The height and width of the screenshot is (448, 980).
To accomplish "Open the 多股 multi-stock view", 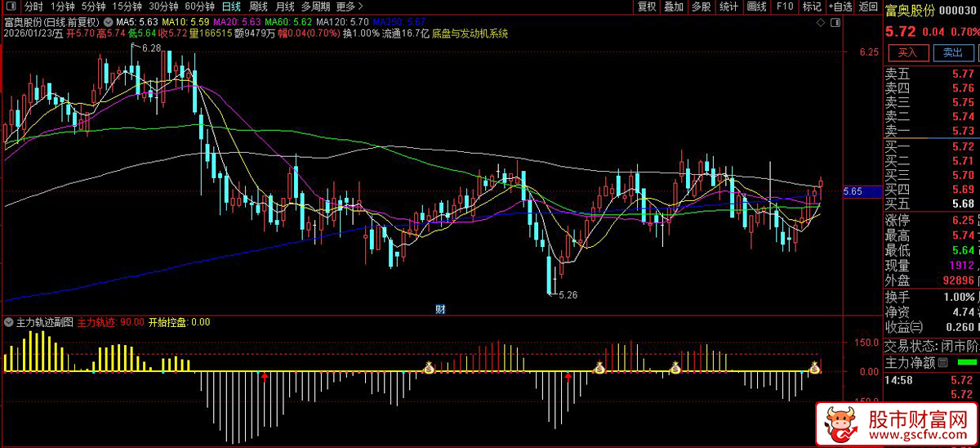I will tap(701, 7).
